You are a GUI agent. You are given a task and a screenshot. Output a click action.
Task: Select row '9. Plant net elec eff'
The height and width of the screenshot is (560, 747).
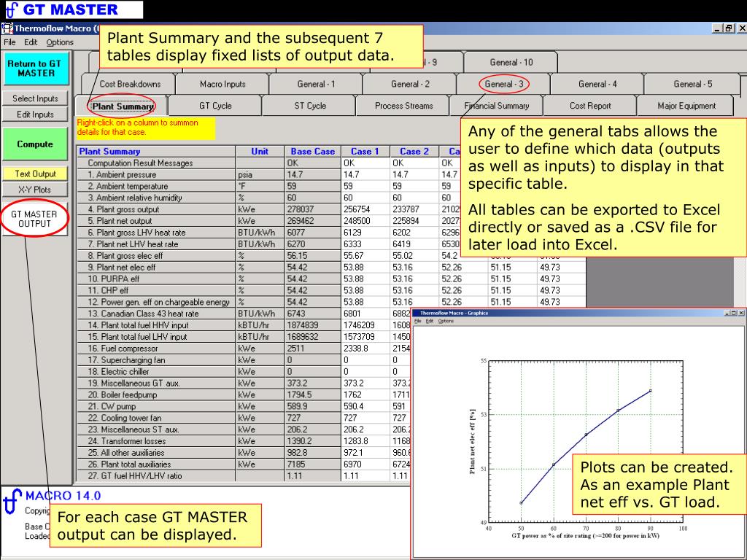pos(156,267)
